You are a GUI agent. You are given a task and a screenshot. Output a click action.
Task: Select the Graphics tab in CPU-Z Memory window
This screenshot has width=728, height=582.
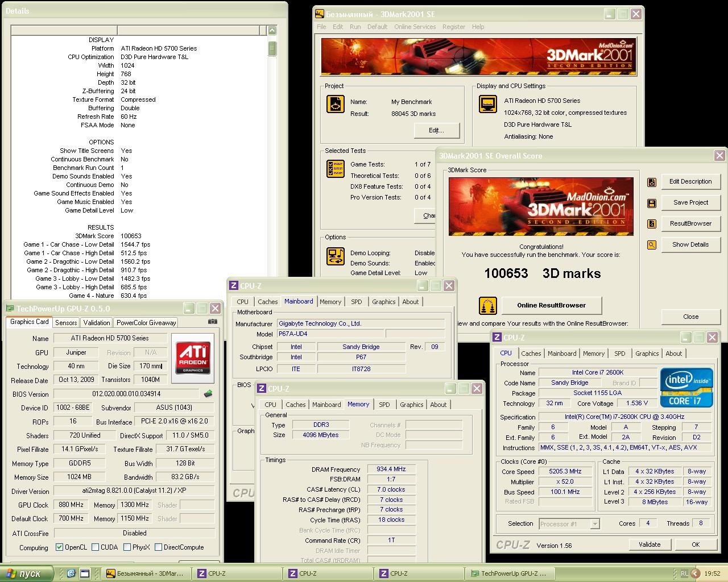point(411,405)
